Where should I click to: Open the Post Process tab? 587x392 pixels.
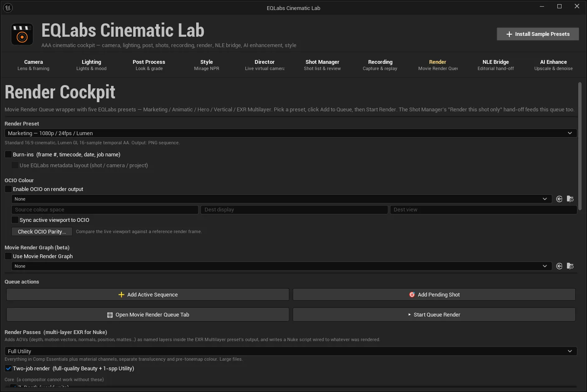[x=149, y=65]
